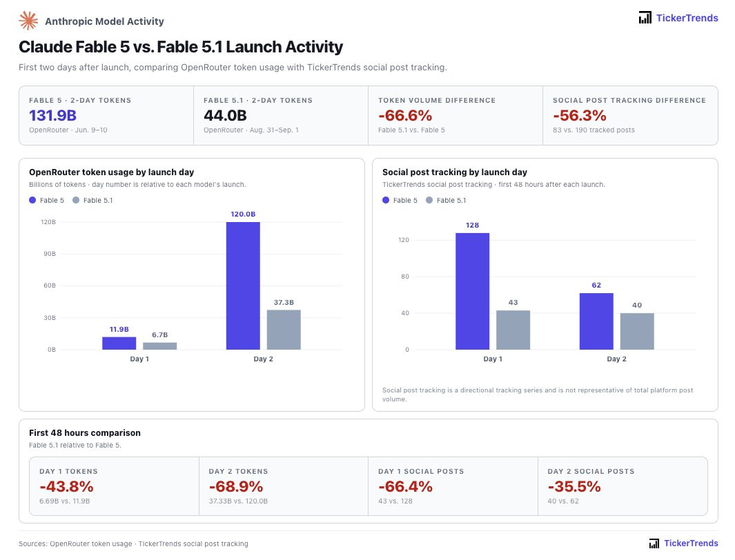Screen dimensions: 735x560
Task: Click the -68.9% Day 2 tokens value
Action: pos(236,486)
